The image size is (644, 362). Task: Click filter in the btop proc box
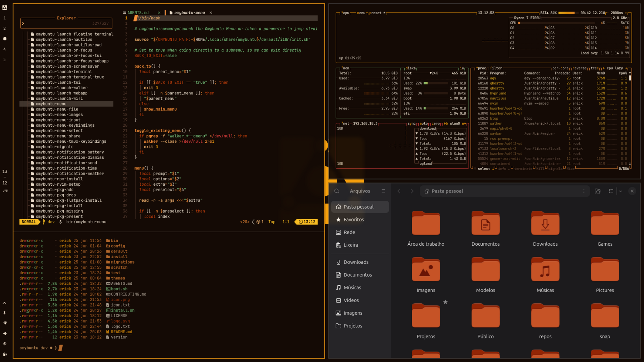pyautogui.click(x=496, y=68)
